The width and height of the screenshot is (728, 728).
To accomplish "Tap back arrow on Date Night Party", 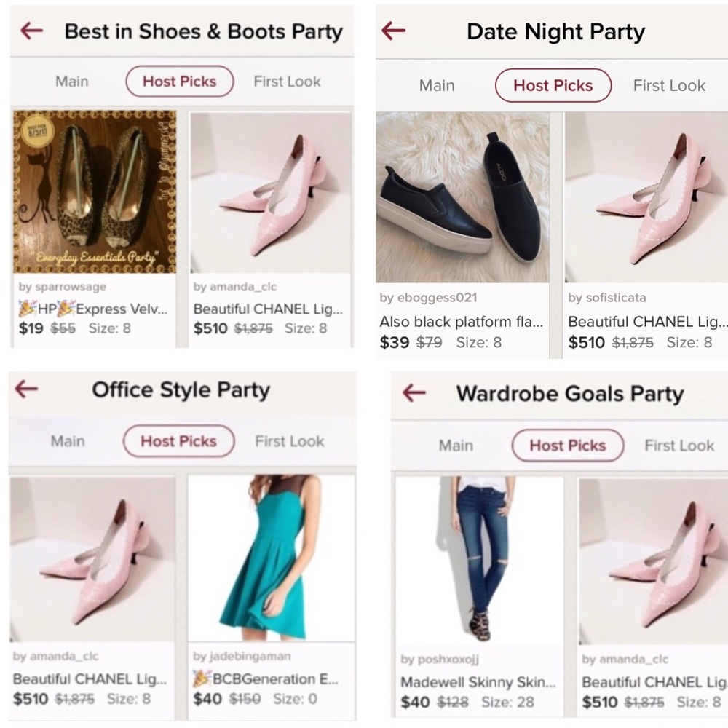I will pyautogui.click(x=393, y=31).
